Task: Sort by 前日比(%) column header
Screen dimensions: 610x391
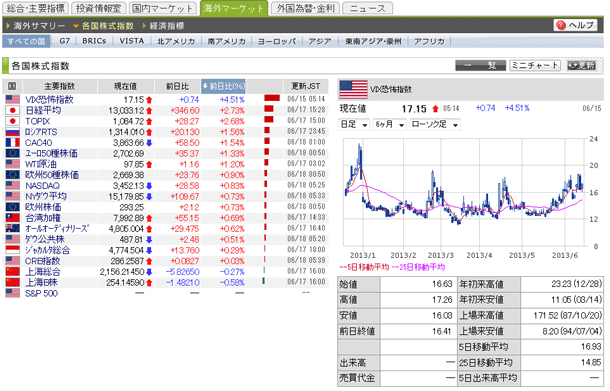Action: (x=223, y=86)
